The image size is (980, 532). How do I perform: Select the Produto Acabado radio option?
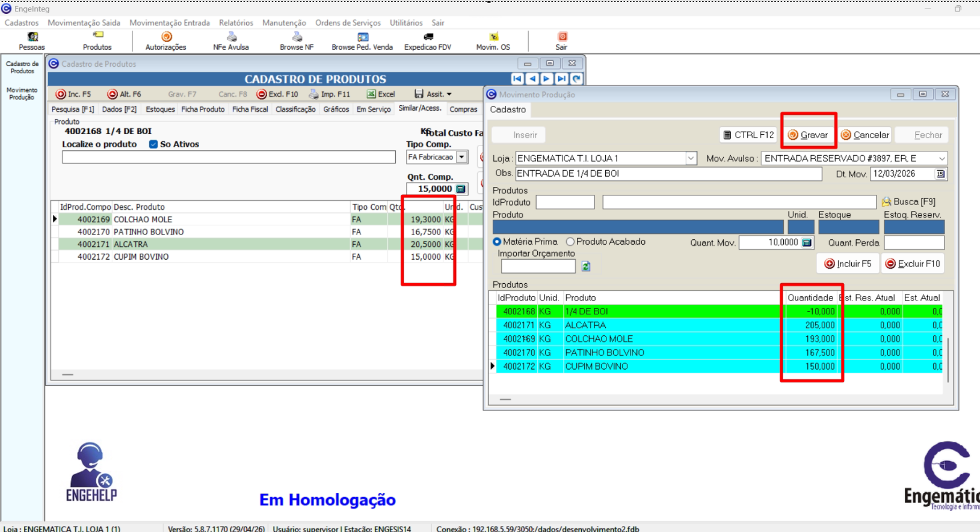[x=570, y=242]
